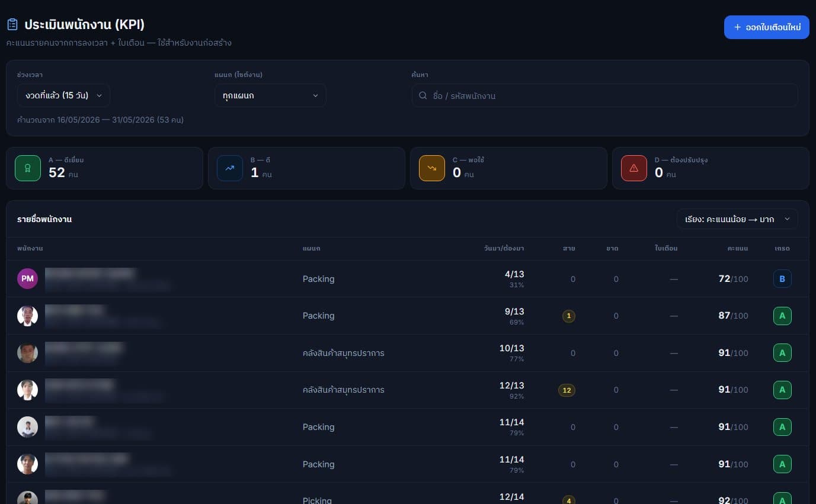The width and height of the screenshot is (816, 504).
Task: Open the ทุกแผนก department dropdown
Action: pyautogui.click(x=270, y=95)
